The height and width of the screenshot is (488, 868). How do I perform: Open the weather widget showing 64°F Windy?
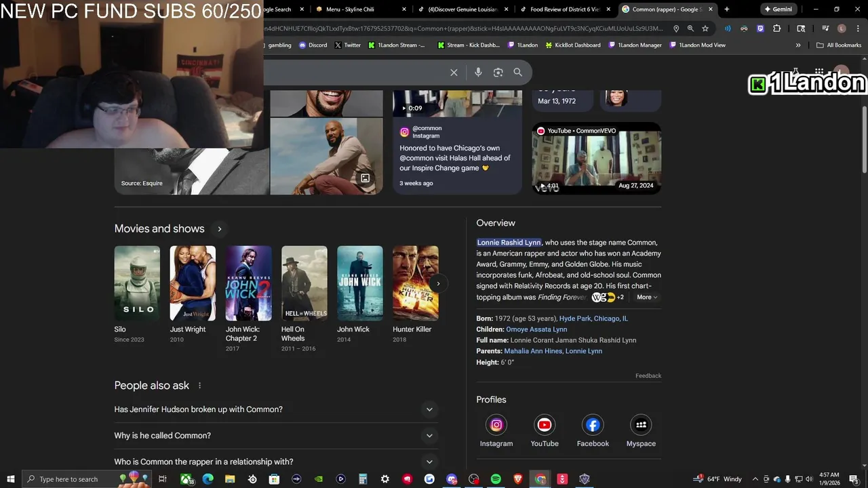[x=717, y=479]
